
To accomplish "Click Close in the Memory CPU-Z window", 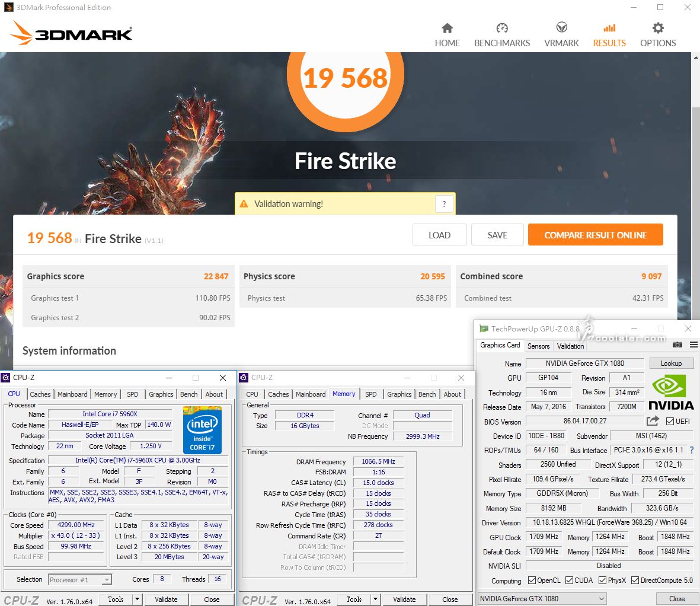I will [x=450, y=599].
